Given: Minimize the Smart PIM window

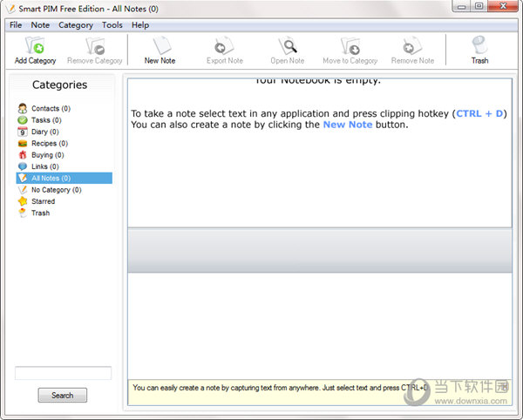Looking at the screenshot, I should 462,6.
